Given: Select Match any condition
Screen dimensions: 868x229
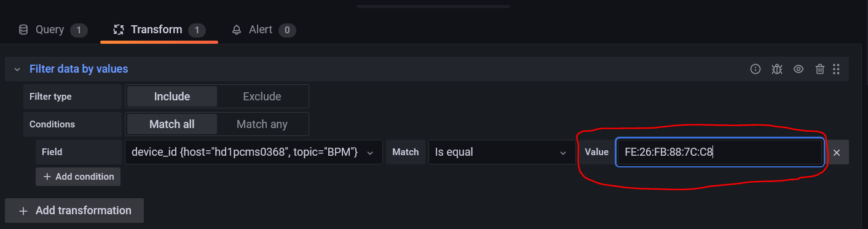Looking at the screenshot, I should coord(262,124).
